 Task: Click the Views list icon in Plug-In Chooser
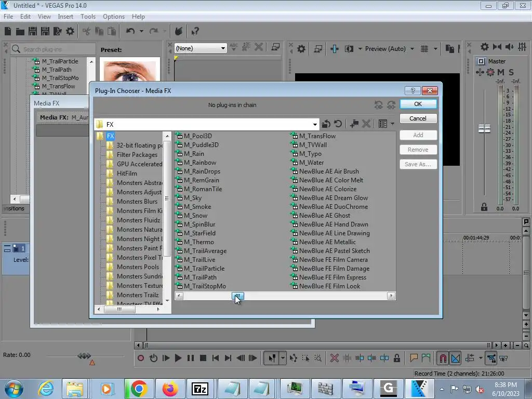click(383, 124)
